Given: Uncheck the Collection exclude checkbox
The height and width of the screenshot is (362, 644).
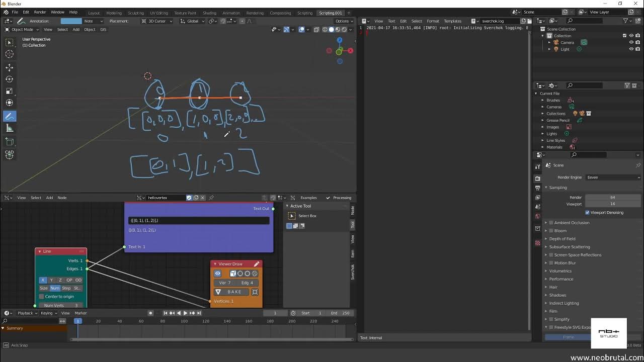Looking at the screenshot, I should [x=625, y=36].
